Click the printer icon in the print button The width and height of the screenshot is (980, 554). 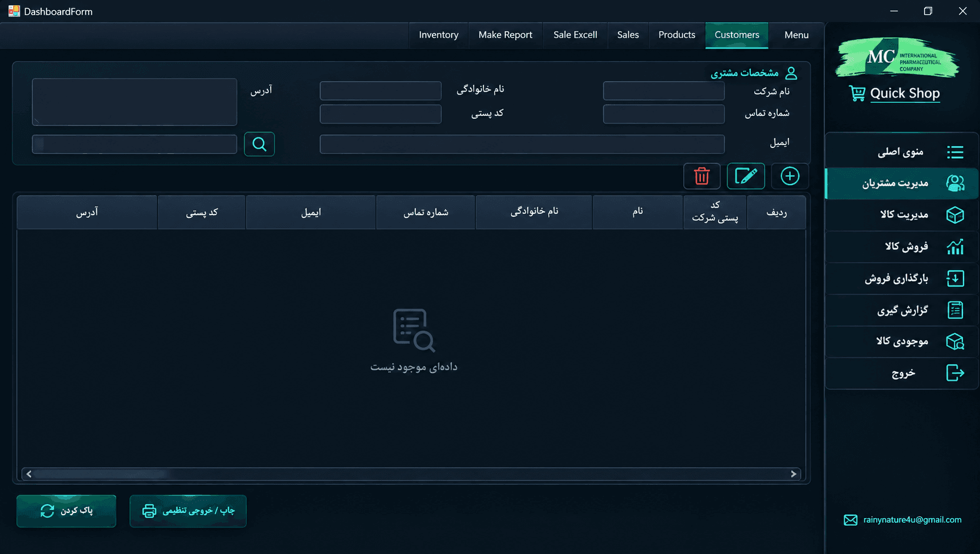point(149,511)
